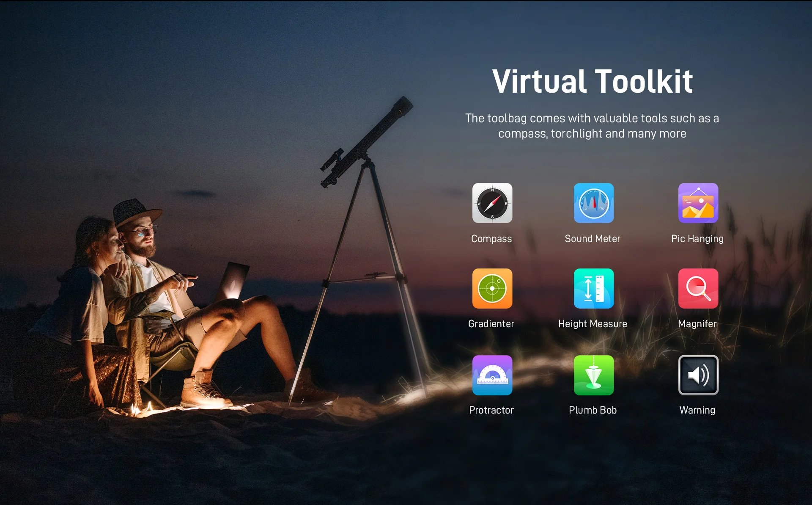The image size is (812, 505).
Task: Open the red Magnifer icon
Action: coord(698,289)
